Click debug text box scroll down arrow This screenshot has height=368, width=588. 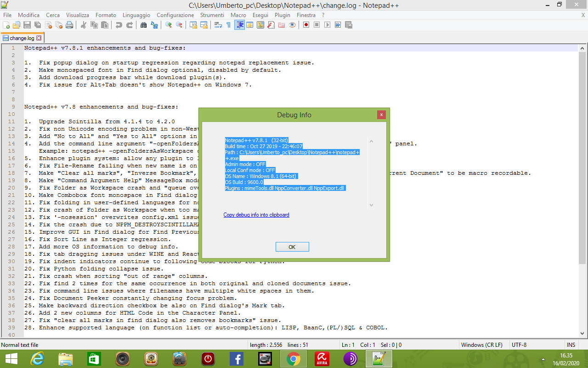pyautogui.click(x=372, y=205)
